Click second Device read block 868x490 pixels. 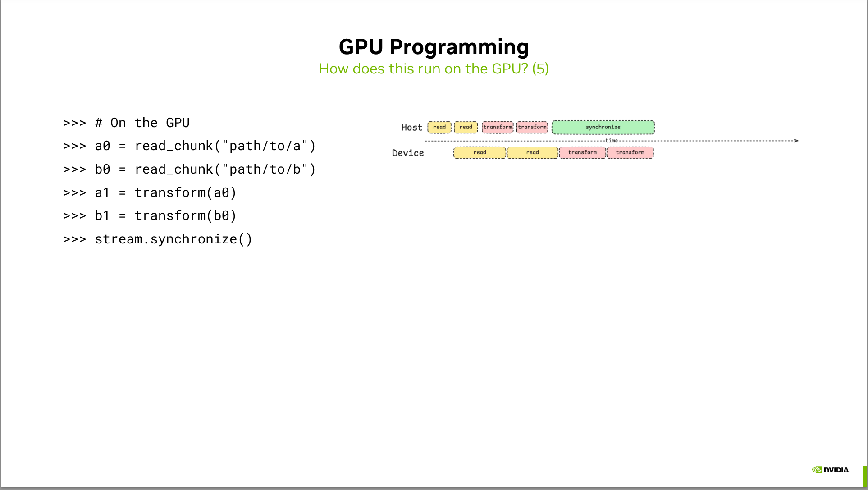coord(532,152)
